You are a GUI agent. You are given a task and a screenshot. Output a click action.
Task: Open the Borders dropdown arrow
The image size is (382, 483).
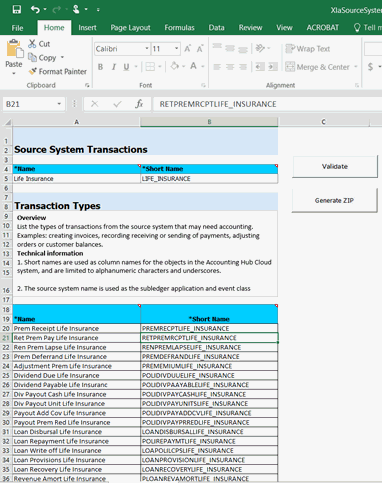(x=160, y=67)
